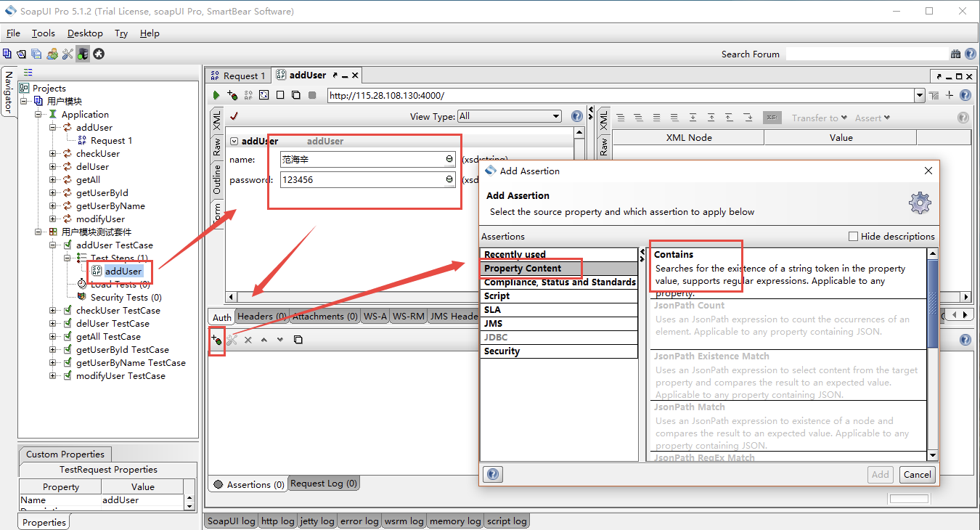980x530 pixels.
Task: Choose the Contains assertion entry
Action: [x=788, y=274]
